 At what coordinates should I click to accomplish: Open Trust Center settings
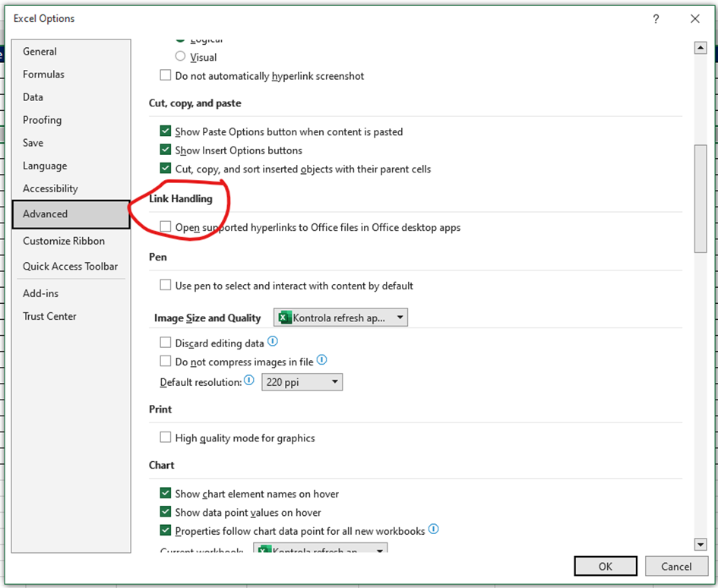coord(71,316)
